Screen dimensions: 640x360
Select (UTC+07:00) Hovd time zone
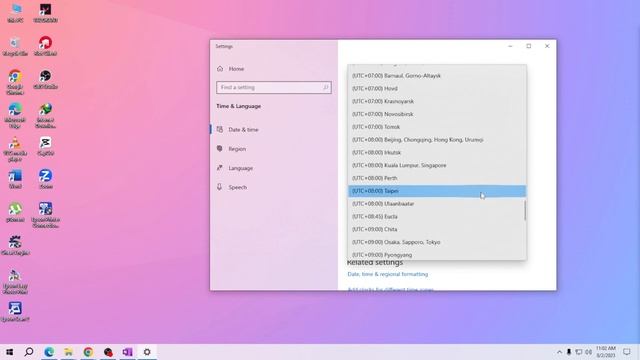click(x=437, y=88)
